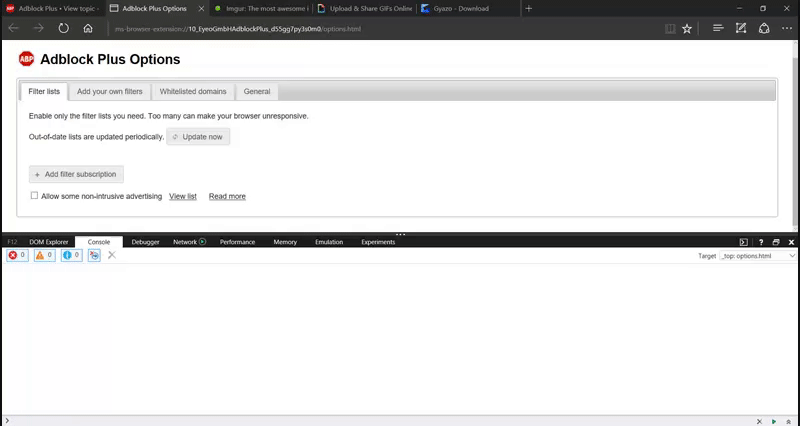Toggle the console errors filter showing 0

pyautogui.click(x=17, y=255)
